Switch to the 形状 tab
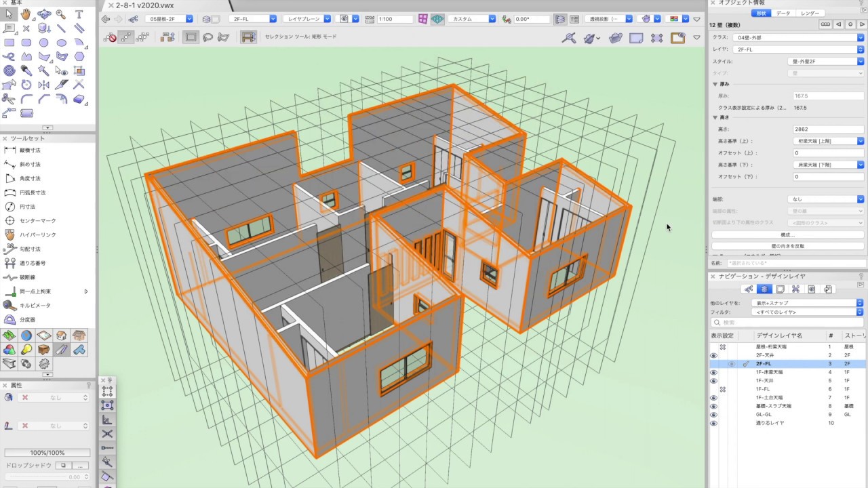Image resolution: width=868 pixels, height=488 pixels. (x=761, y=13)
